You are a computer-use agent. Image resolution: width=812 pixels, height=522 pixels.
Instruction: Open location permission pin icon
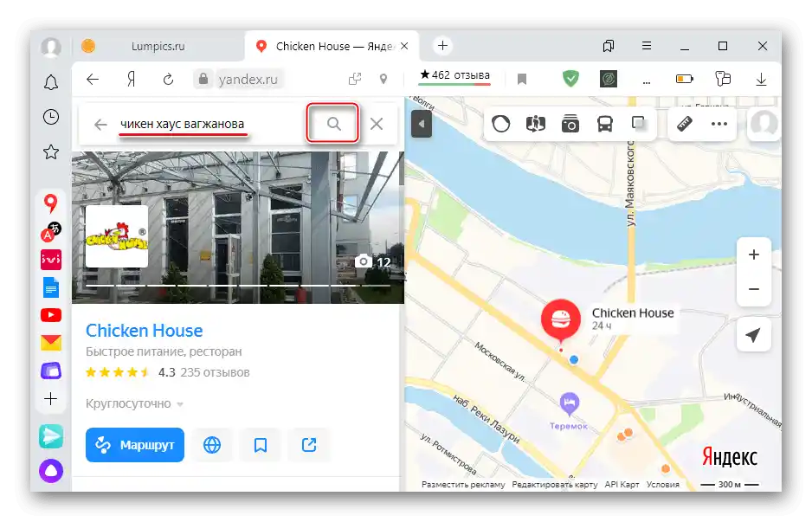[383, 80]
